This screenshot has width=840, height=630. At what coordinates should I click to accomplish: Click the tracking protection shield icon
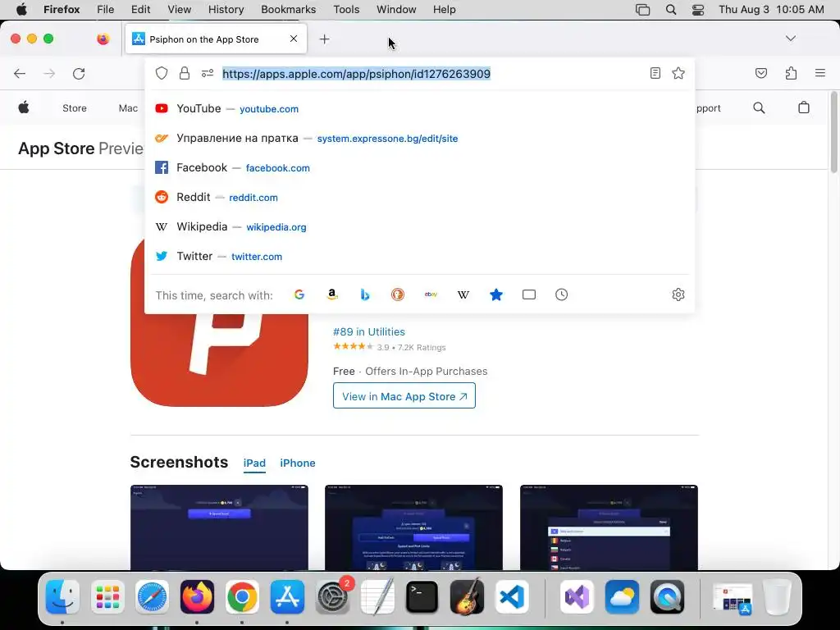click(162, 73)
